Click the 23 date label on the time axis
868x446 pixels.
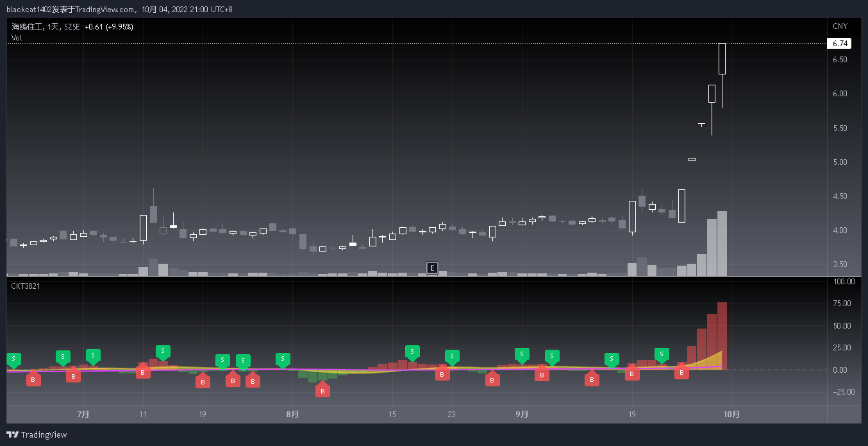click(x=452, y=415)
